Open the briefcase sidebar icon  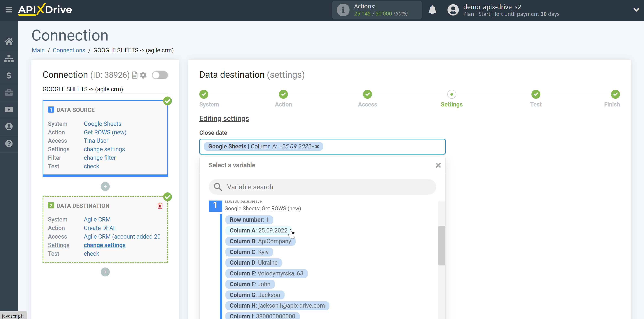point(9,92)
